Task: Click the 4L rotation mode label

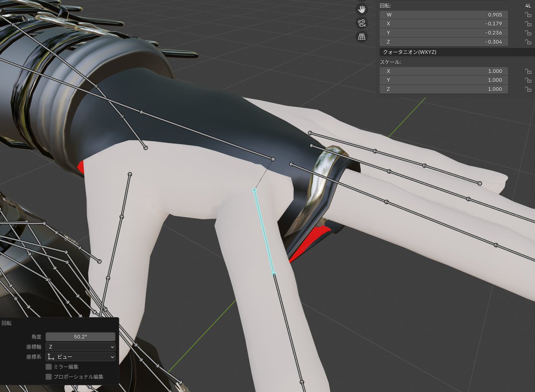Action: pyautogui.click(x=528, y=5)
